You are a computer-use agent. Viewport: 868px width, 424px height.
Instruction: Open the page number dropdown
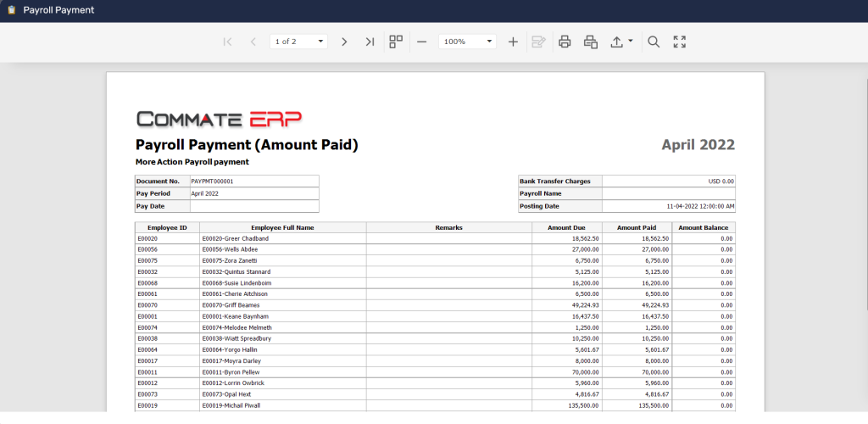coord(320,42)
